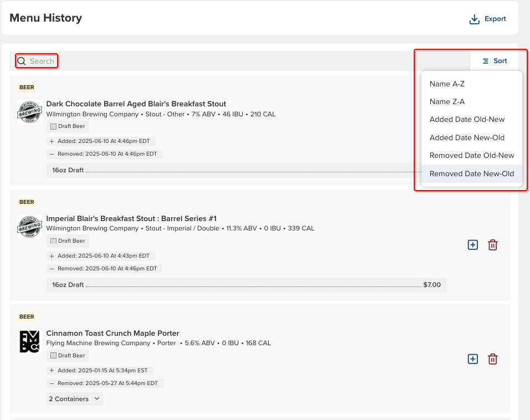
Task: Open the Sort dropdown
Action: [x=495, y=61]
